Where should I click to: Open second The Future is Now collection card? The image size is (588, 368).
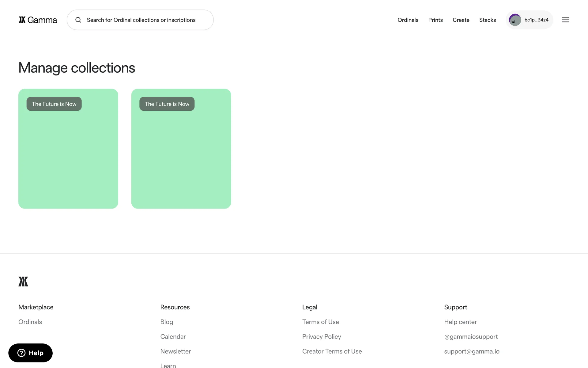pyautogui.click(x=181, y=149)
